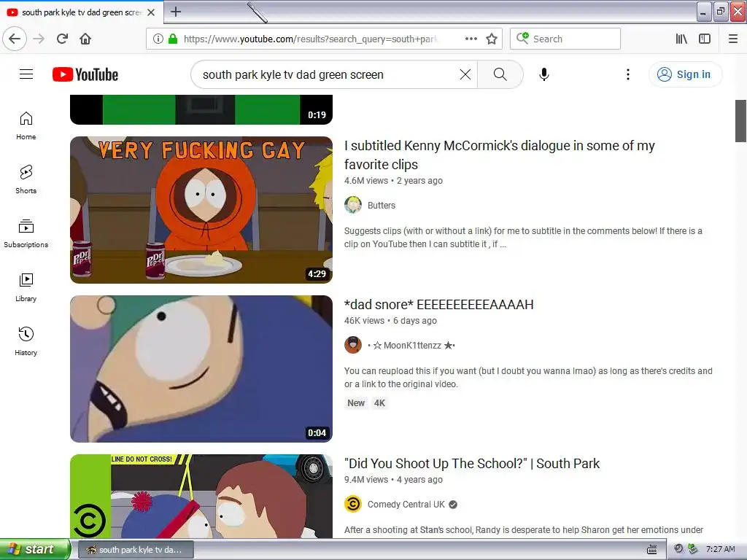This screenshot has width=747, height=560.
Task: Click the network computers tray icon
Action: 692,549
